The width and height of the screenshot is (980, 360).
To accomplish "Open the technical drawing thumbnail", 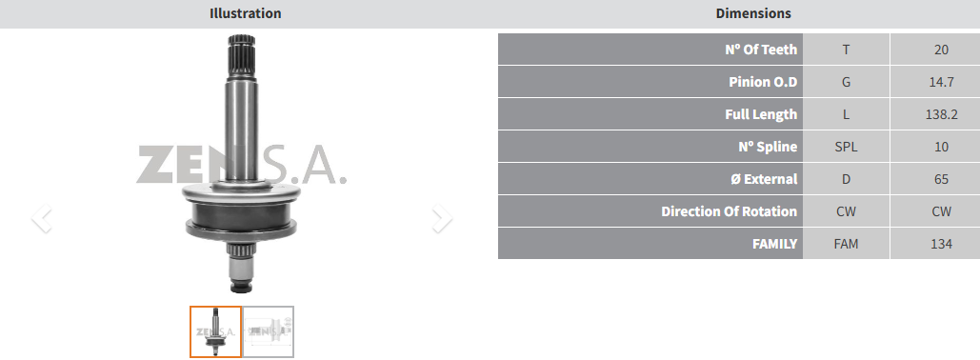I will click(269, 331).
